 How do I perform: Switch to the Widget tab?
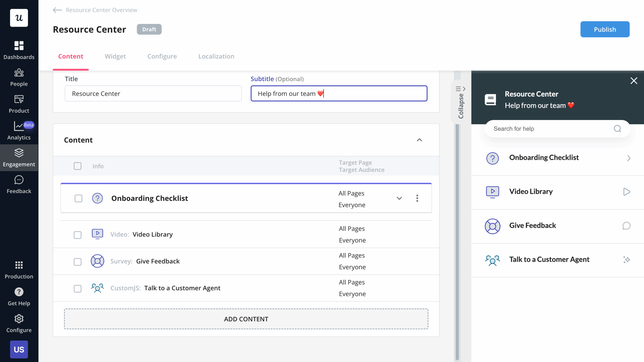(115, 56)
